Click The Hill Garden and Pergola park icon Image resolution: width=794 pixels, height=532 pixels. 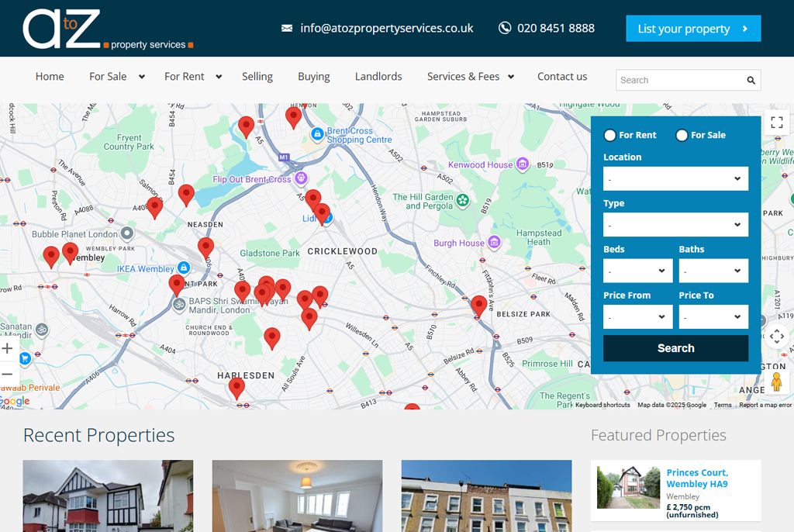(x=462, y=200)
